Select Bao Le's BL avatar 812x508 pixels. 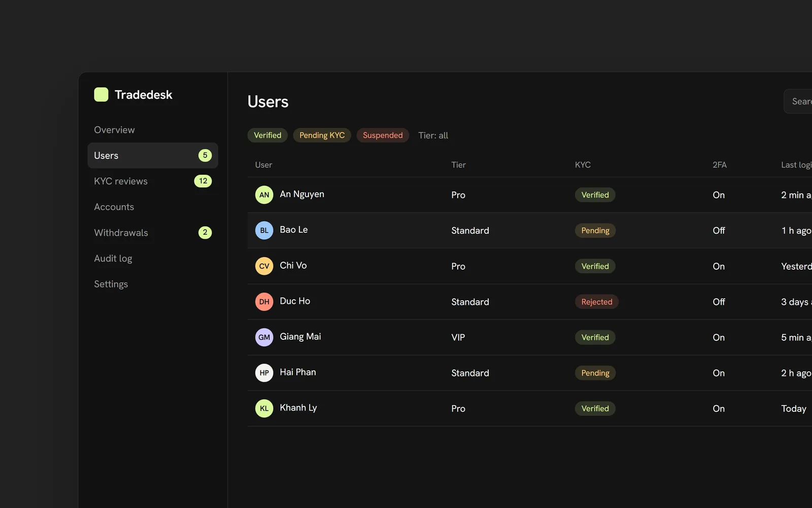[x=264, y=230]
